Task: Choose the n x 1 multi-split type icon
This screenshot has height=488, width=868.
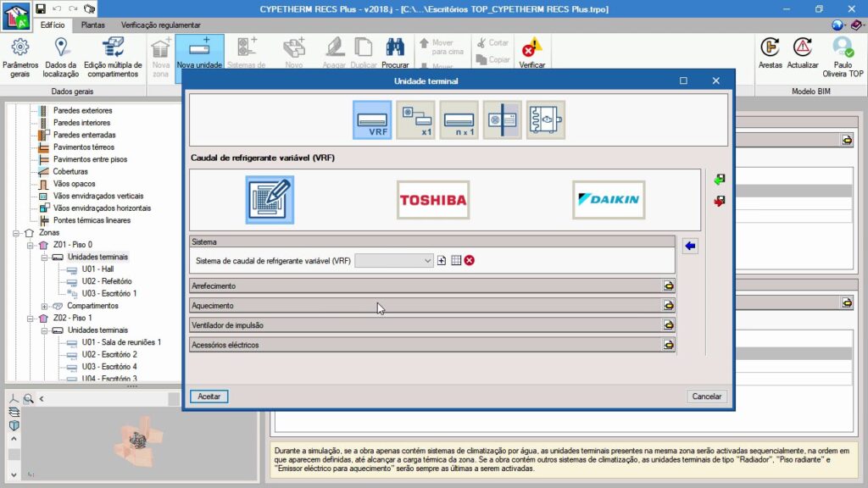Action: coord(459,119)
